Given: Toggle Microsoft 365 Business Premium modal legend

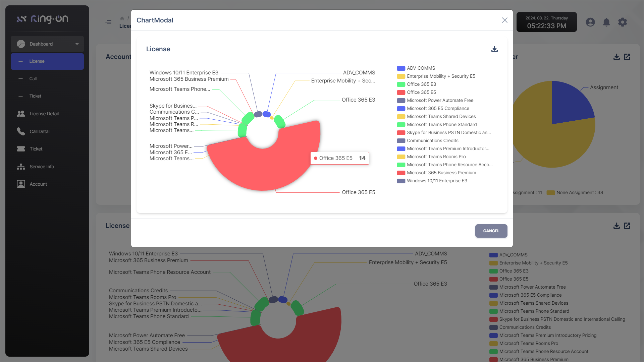Looking at the screenshot, I should [436, 173].
